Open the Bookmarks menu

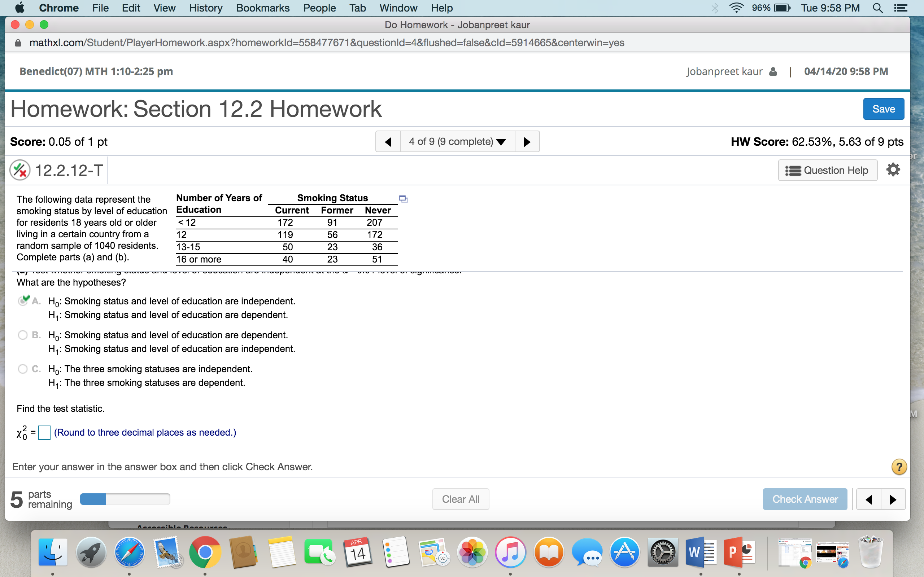(263, 8)
